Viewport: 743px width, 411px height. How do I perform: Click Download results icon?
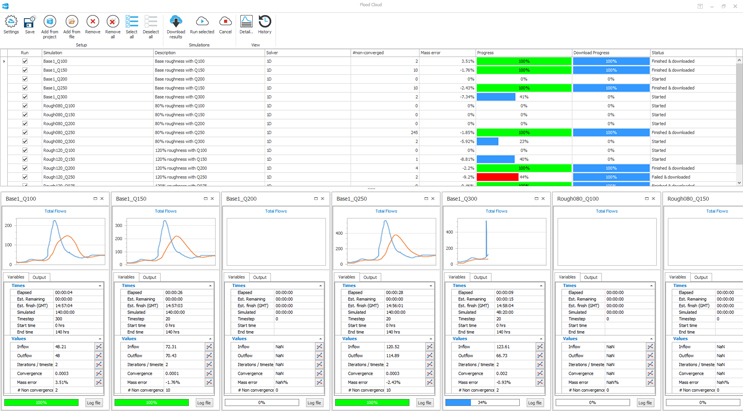176,24
